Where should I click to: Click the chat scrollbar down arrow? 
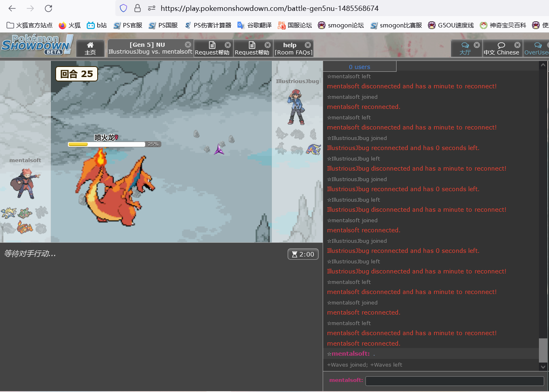543,367
